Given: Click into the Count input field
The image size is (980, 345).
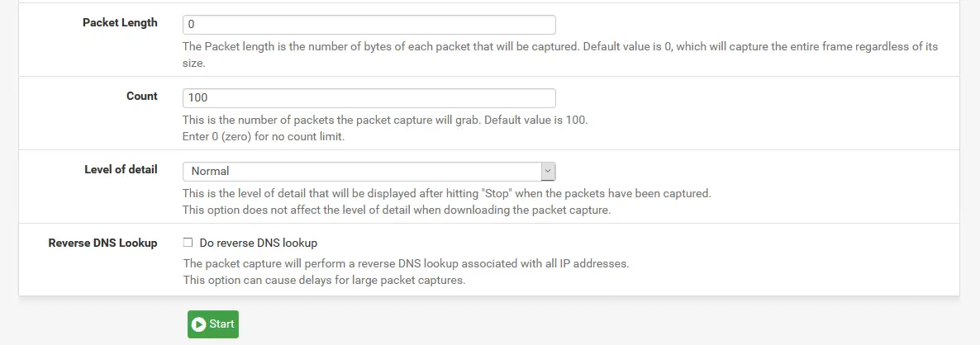Looking at the screenshot, I should point(369,97).
